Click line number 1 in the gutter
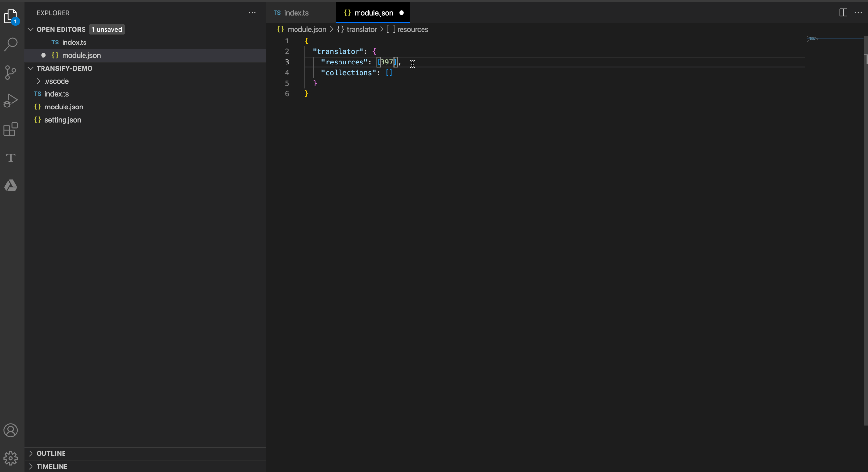Image resolution: width=868 pixels, height=472 pixels. 287,41
